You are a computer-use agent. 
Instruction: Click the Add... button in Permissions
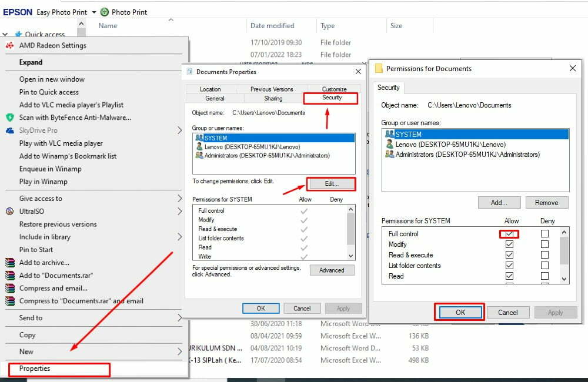click(499, 202)
